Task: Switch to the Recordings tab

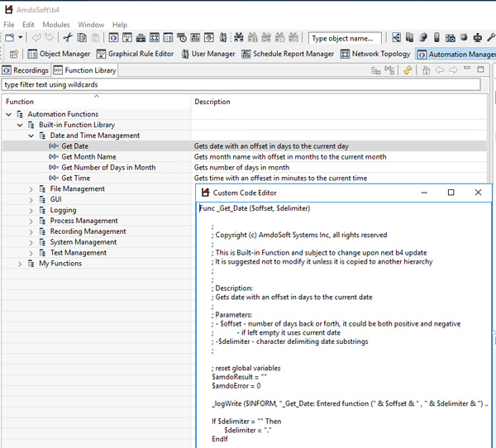Action: pyautogui.click(x=26, y=70)
